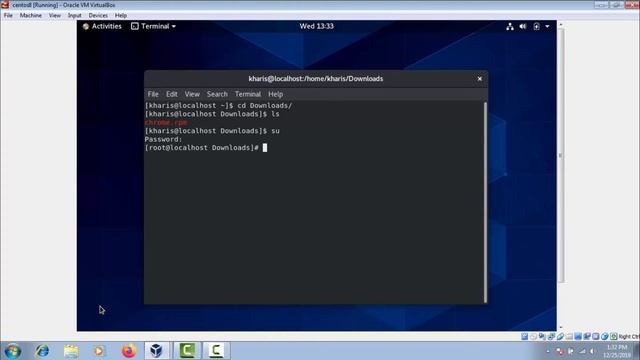Click the red chrome.rpm filename in terminal

pyautogui.click(x=166, y=122)
